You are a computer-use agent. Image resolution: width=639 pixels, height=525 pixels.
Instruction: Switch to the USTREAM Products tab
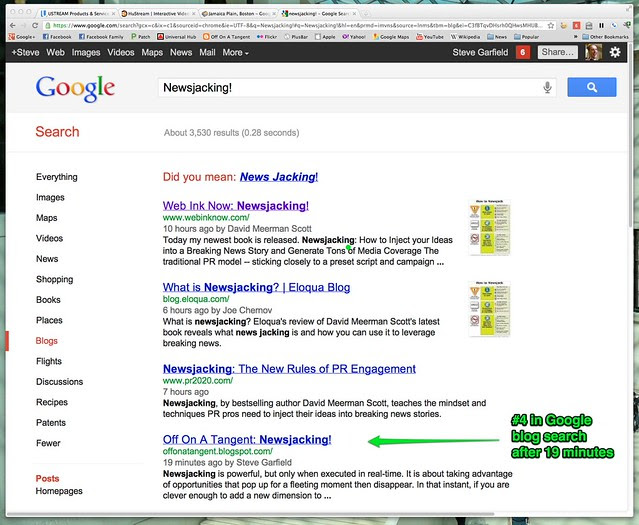(x=77, y=13)
